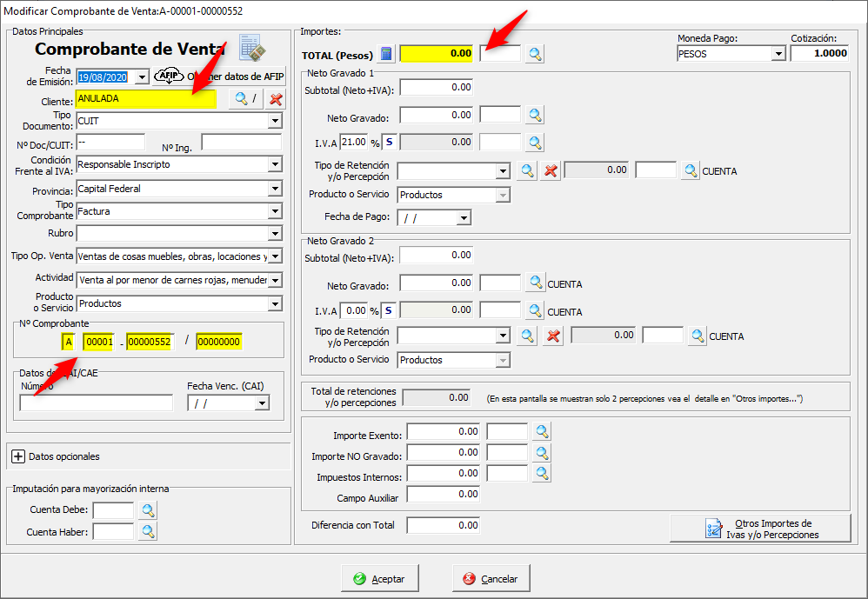The width and height of the screenshot is (868, 599).
Task: Search account for Impuestos Internos with magnifier
Action: [x=542, y=473]
